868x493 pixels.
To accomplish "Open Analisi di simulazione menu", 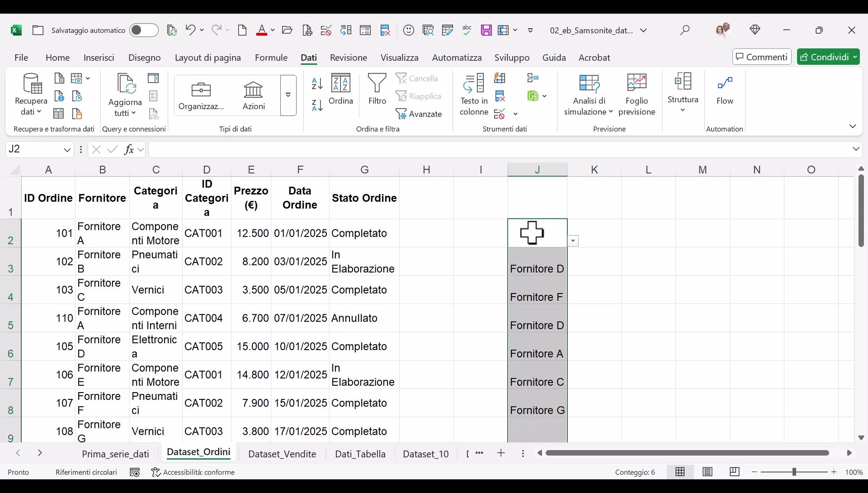I will [x=589, y=95].
